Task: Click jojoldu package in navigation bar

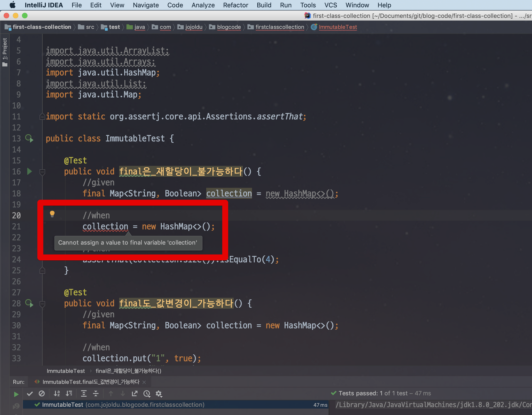Action: [x=190, y=27]
